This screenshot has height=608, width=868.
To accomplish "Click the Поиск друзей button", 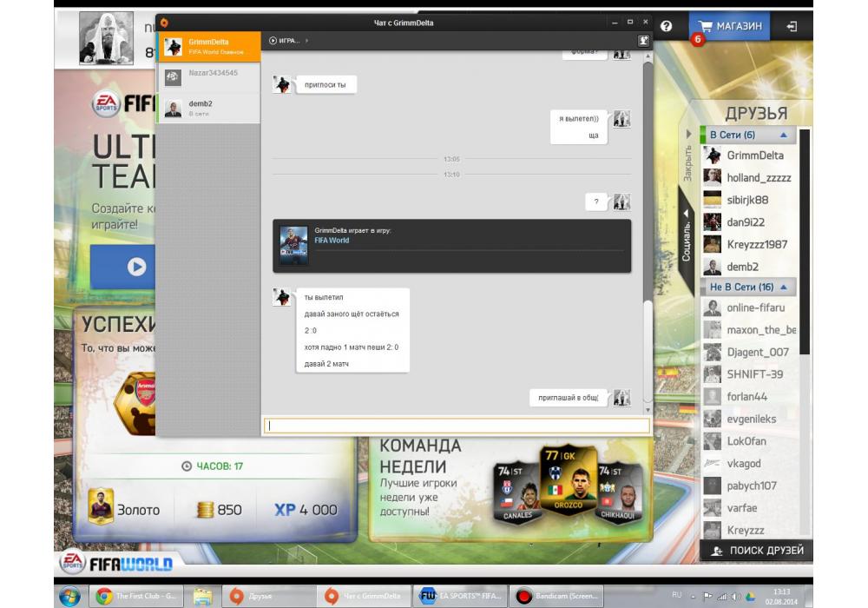I will (756, 551).
